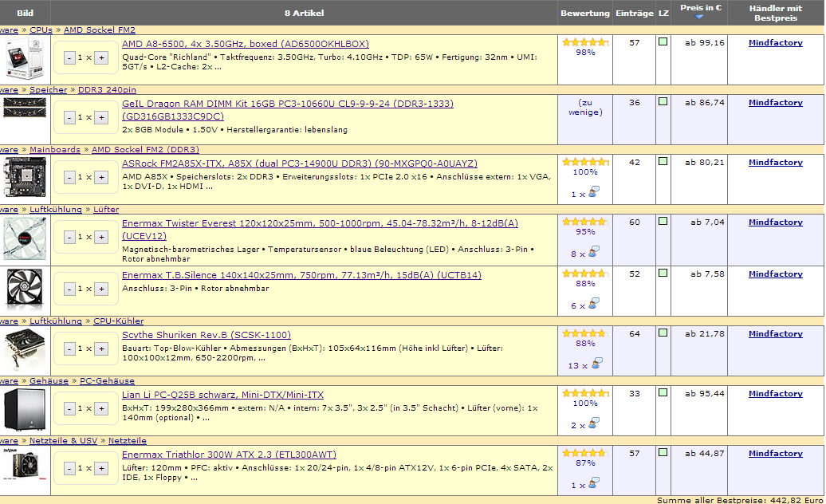Open Mindfactory link for Enermax Triathlor

(776, 454)
